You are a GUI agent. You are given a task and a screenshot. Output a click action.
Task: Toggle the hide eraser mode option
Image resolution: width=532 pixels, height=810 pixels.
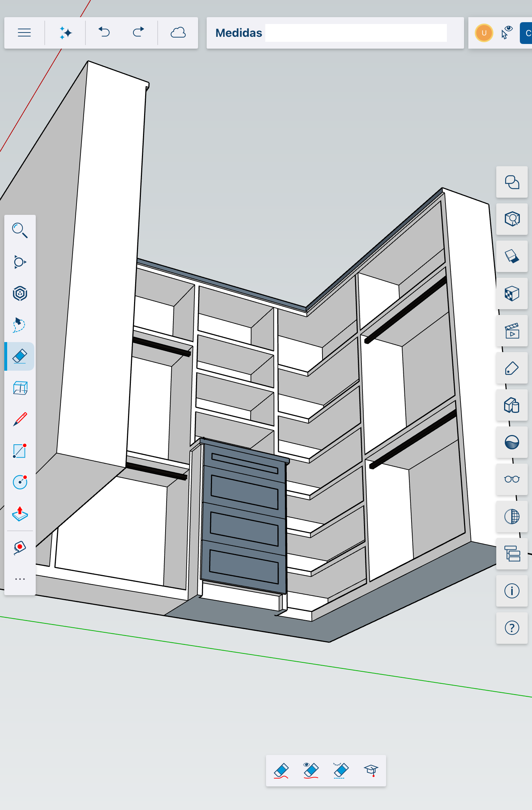pos(311,770)
